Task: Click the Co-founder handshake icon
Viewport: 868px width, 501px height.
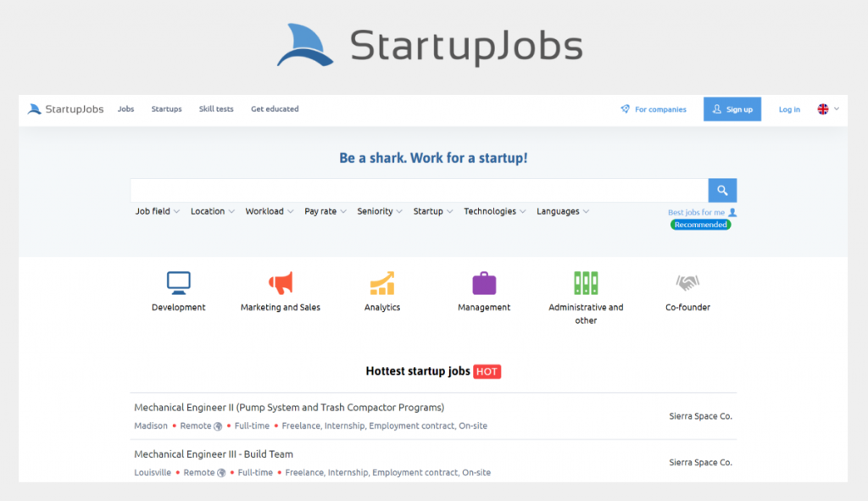Action: pos(687,283)
